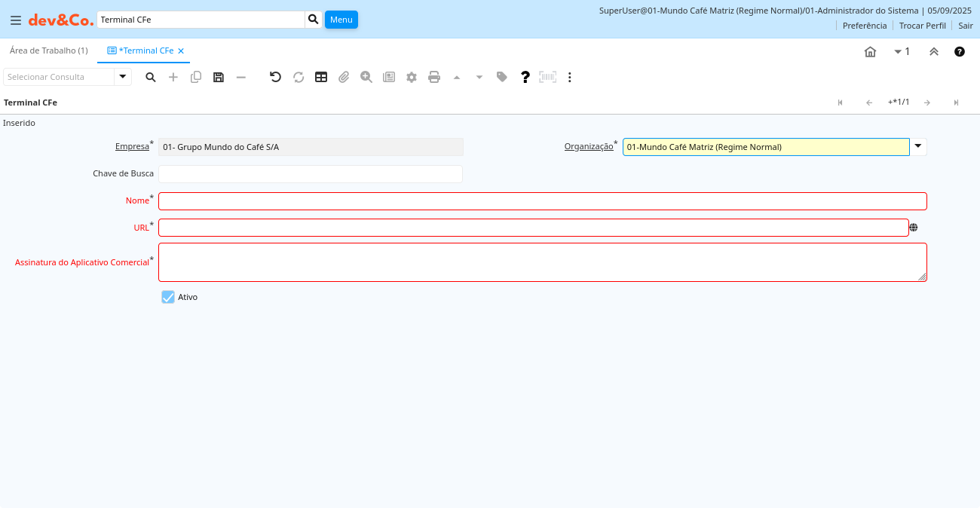Click the Undo changes icon in toolbar

275,77
